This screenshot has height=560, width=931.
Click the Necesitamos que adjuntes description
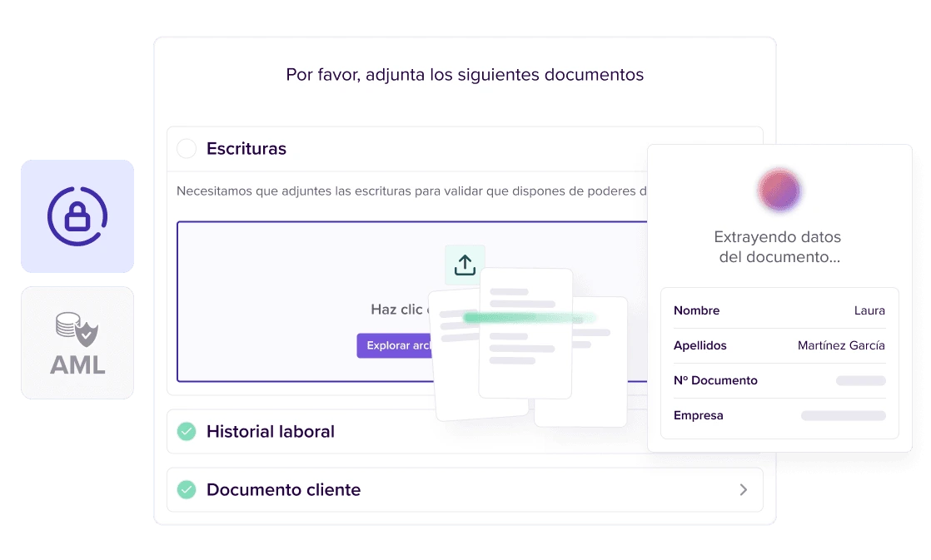(x=411, y=191)
